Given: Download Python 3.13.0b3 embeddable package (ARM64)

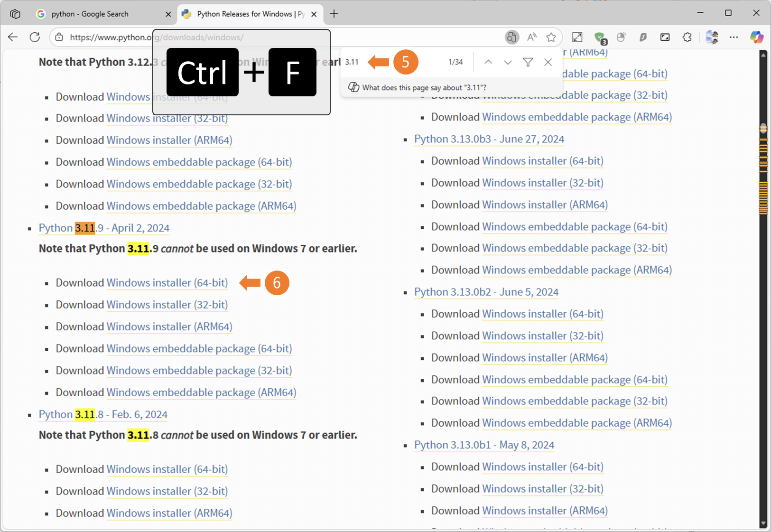Looking at the screenshot, I should pos(577,270).
